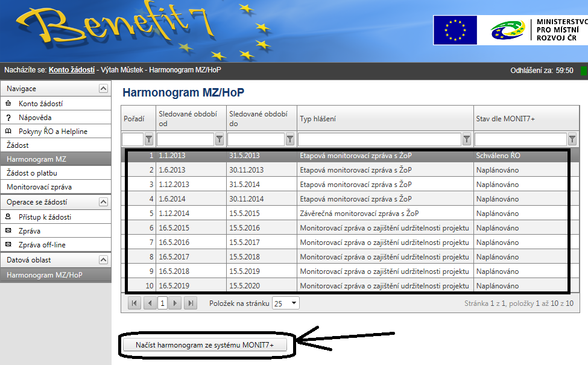Image resolution: width=588 pixels, height=365 pixels.
Task: Click the green session indicator beside timer
Action: pyautogui.click(x=584, y=70)
